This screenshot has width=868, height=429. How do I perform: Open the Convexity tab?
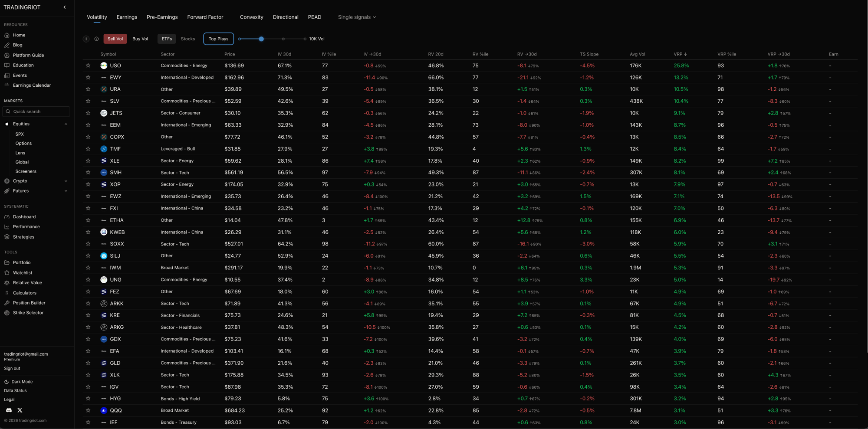point(252,17)
